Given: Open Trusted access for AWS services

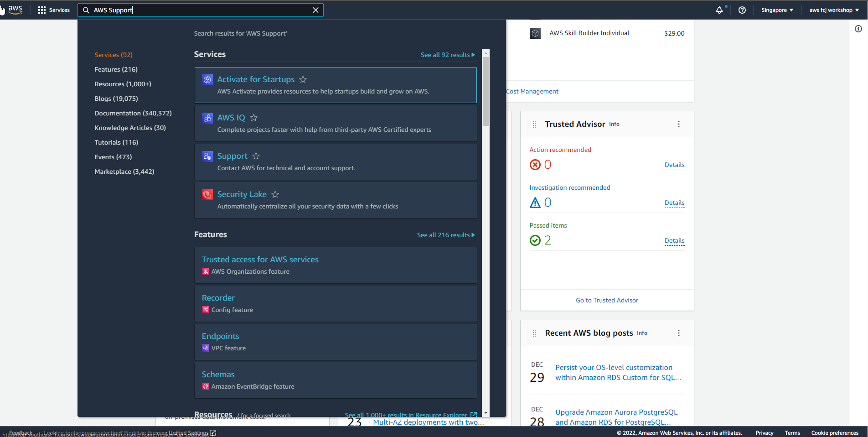Looking at the screenshot, I should click(260, 260).
